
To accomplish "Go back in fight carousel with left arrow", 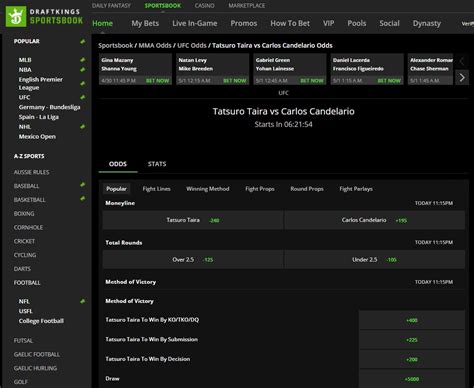I will coord(462,61).
